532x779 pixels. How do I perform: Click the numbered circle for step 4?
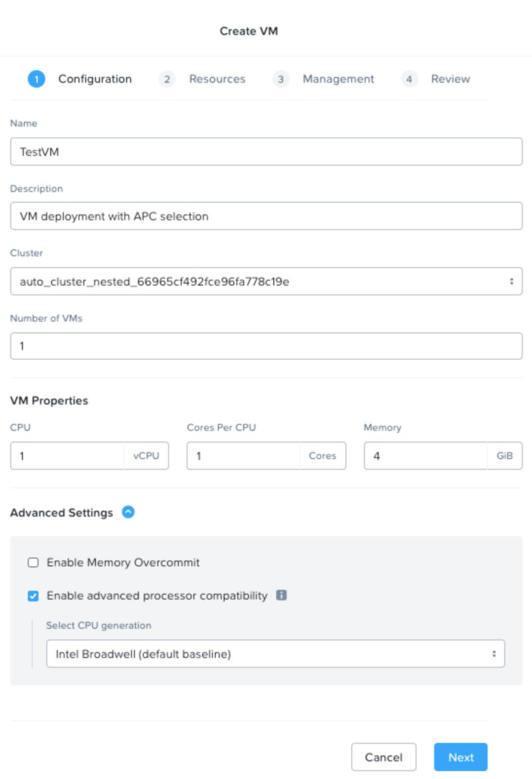[410, 78]
